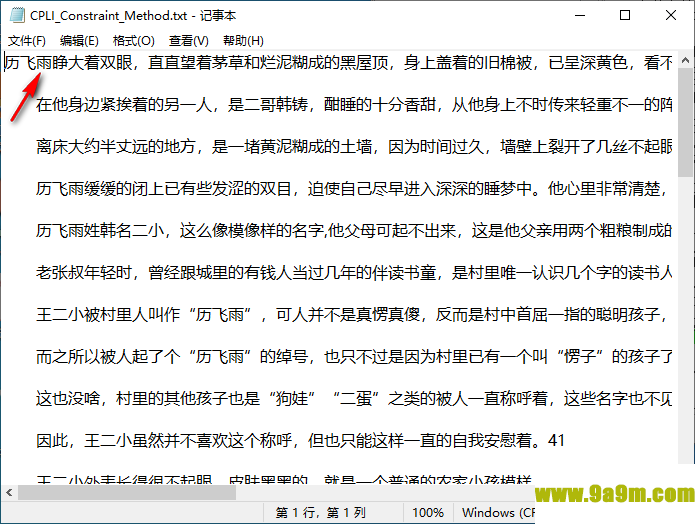Viewport: 695px width, 524px height.
Task: Open the 格式(O) menu
Action: (x=133, y=41)
